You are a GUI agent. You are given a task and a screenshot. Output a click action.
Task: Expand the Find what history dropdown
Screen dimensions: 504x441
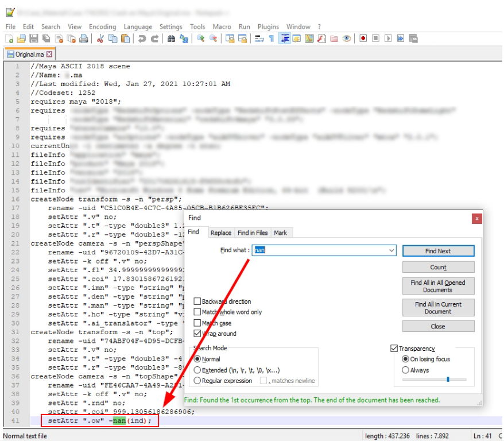[x=391, y=250]
